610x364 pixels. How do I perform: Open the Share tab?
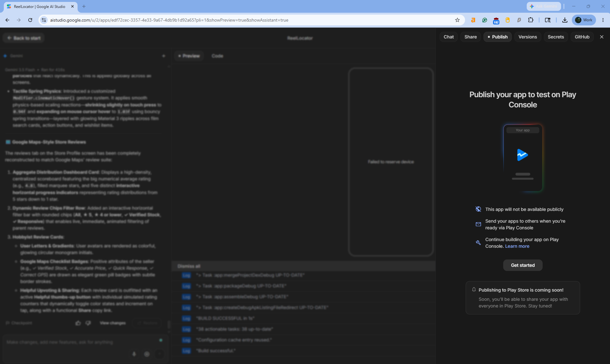tap(470, 37)
